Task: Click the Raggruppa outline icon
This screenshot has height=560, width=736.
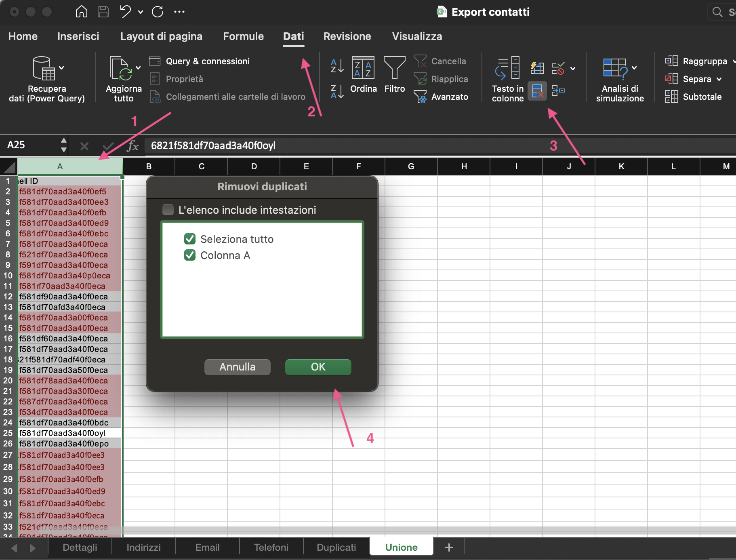Action: 672,61
